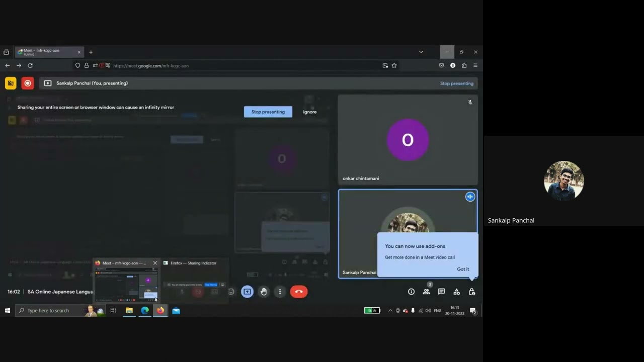Reload the current page
This screenshot has width=644, height=362.
point(30,65)
